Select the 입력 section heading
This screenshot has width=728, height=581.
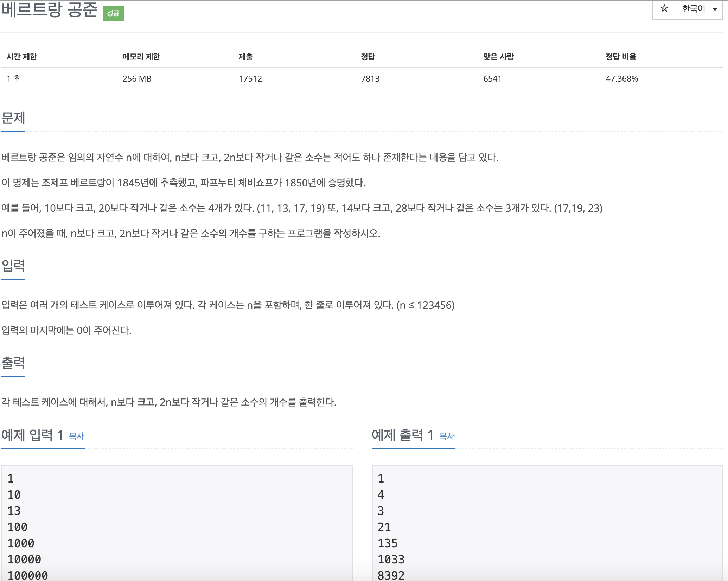tap(13, 266)
